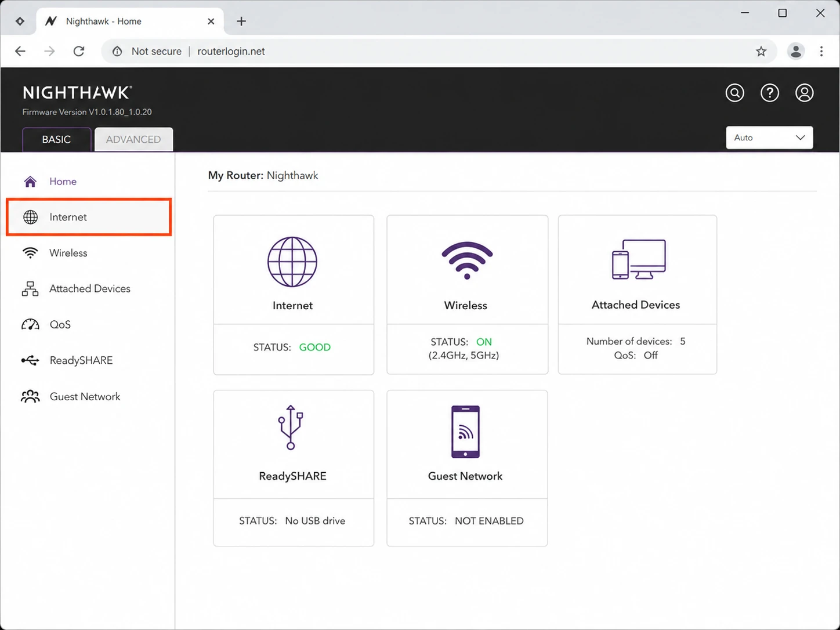Click the large Wireless wifi card icon
Viewport: 840px width, 630px height.
pyautogui.click(x=467, y=260)
